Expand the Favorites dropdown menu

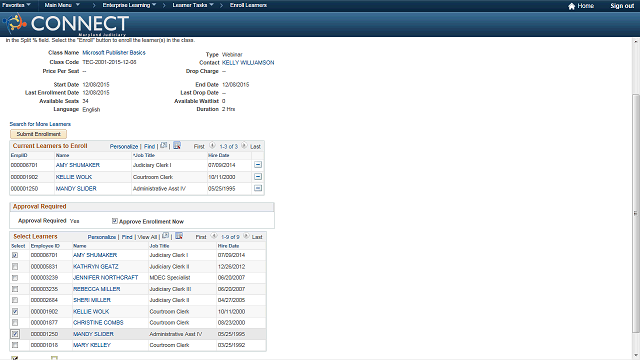click(x=16, y=5)
